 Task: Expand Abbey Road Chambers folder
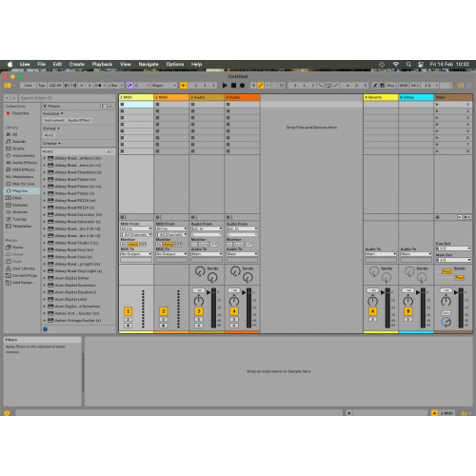click(45, 172)
